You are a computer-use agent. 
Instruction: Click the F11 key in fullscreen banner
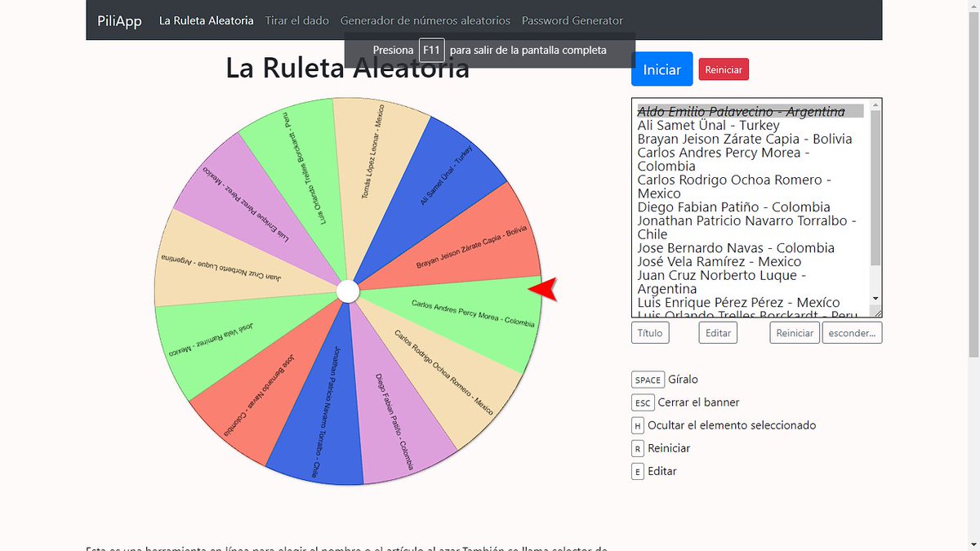pos(432,51)
